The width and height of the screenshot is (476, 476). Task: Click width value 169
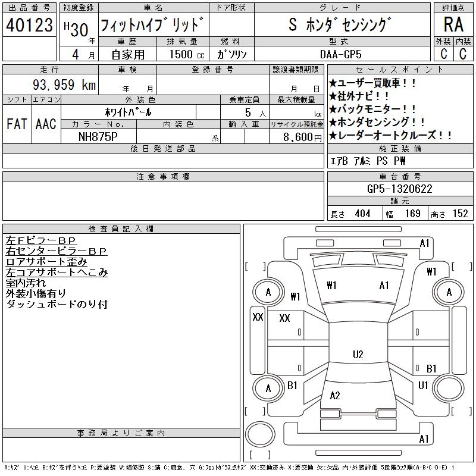[x=412, y=214]
